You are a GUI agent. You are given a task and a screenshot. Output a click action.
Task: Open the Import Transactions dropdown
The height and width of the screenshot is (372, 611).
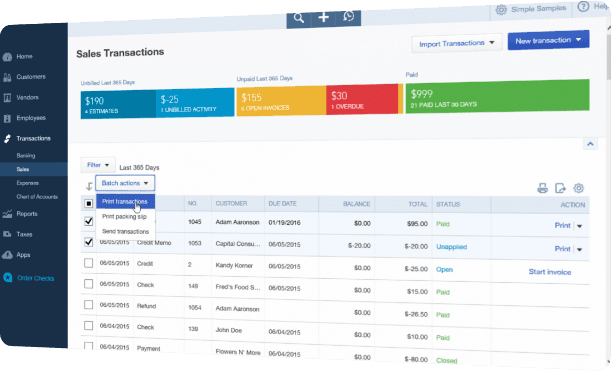coord(456,43)
